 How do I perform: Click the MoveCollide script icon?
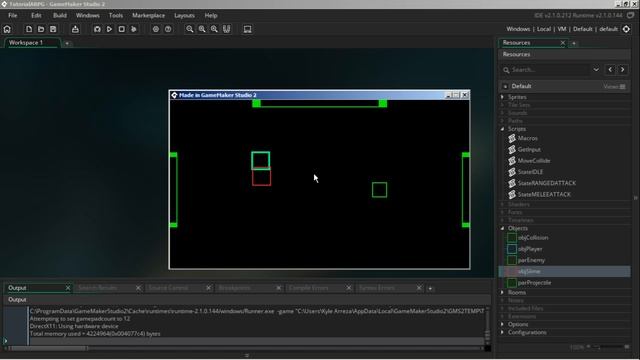tap(512, 160)
